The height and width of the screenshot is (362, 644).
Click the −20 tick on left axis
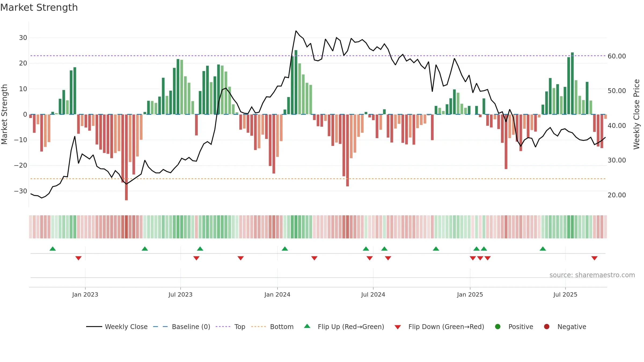point(20,165)
